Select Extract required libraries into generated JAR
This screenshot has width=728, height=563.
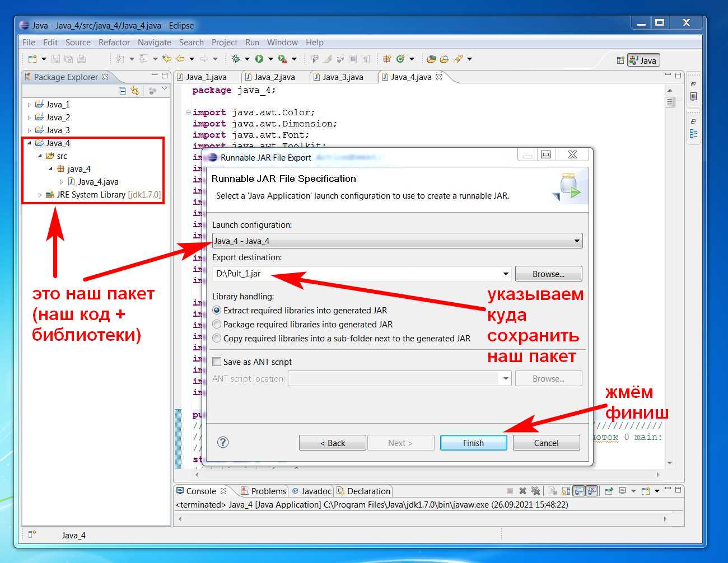(x=217, y=310)
